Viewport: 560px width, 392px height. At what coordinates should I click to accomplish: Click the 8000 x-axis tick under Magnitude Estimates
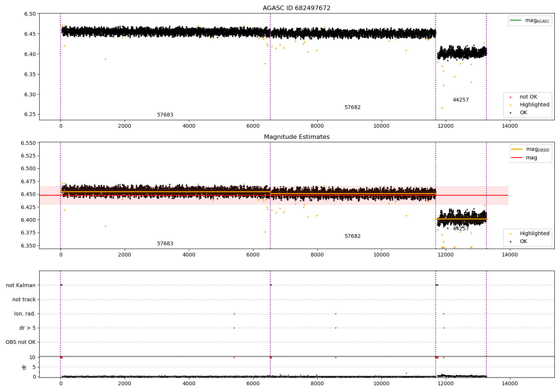pos(317,255)
